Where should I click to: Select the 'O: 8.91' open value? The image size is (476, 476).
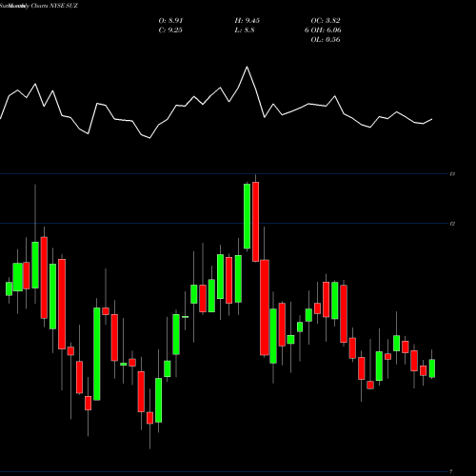(170, 21)
